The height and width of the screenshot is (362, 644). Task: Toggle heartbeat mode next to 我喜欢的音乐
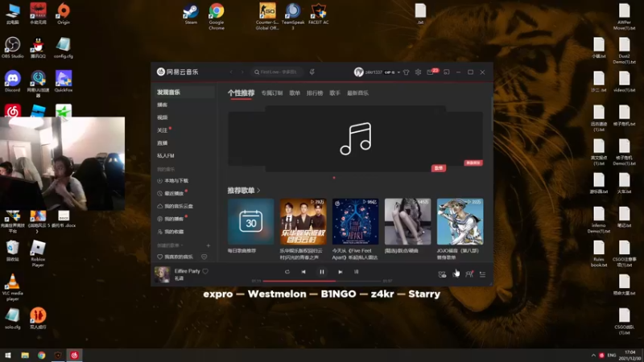(x=204, y=257)
